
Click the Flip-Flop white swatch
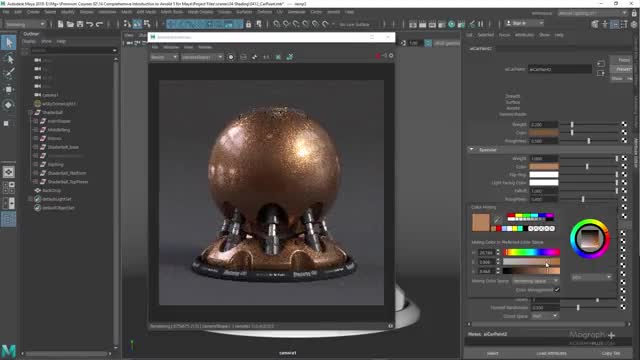tap(544, 175)
